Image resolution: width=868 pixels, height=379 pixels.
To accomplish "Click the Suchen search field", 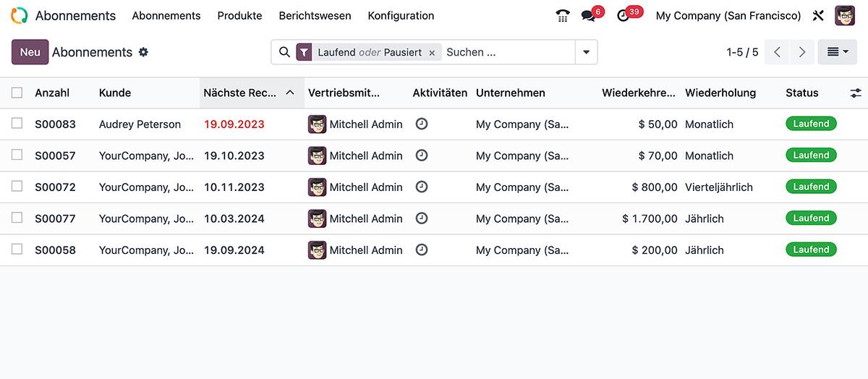I will [508, 52].
